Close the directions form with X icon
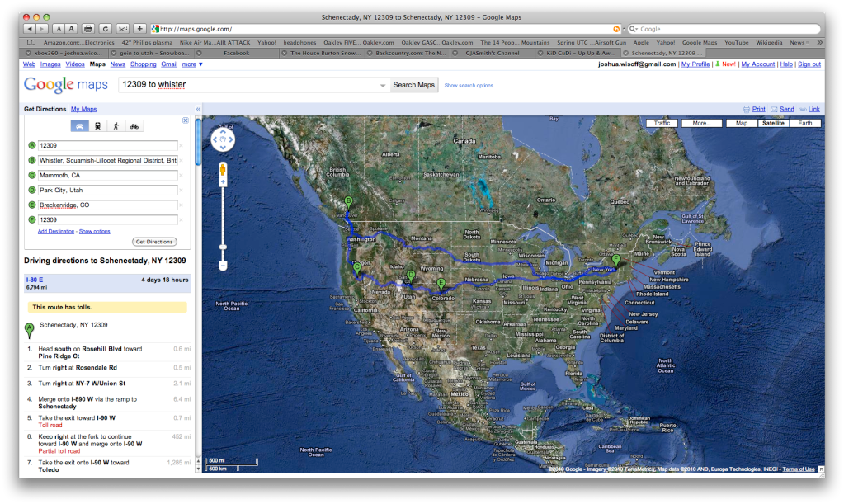 coord(185,120)
